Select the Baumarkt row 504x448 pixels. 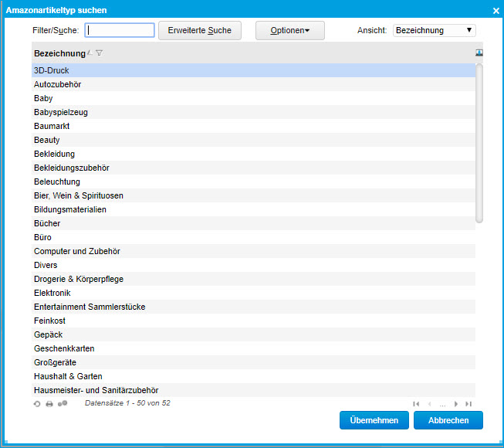[253, 126]
